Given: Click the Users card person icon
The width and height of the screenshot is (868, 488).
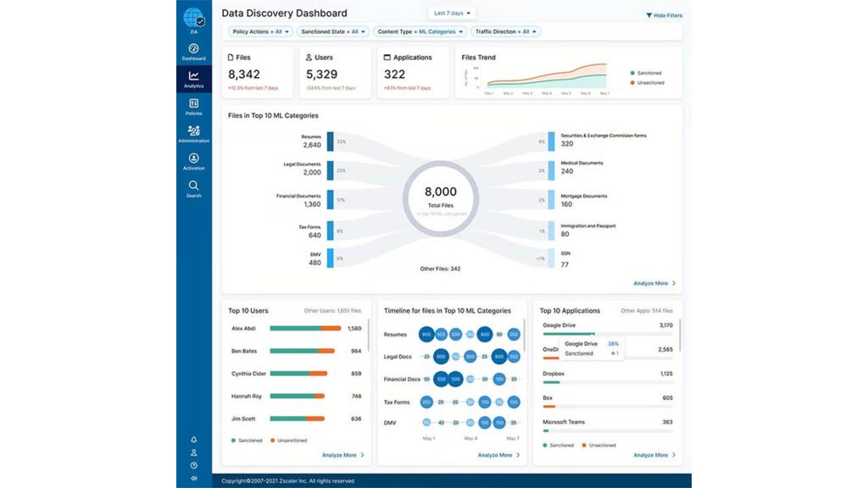Looking at the screenshot, I should click(x=309, y=57).
